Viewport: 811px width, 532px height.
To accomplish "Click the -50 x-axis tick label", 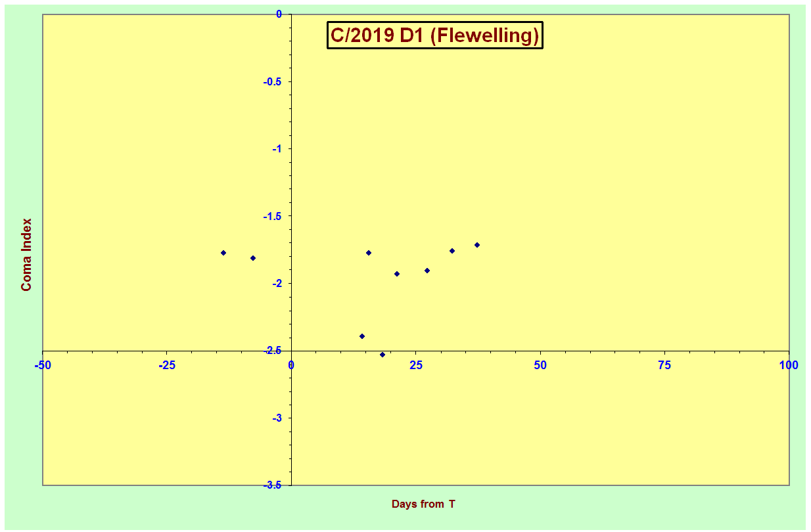I will pos(43,365).
